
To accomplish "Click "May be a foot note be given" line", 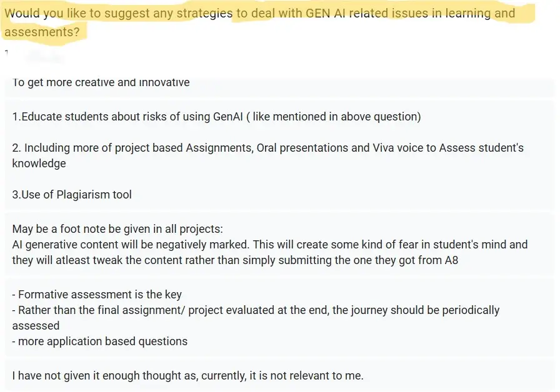I will click(117, 228).
